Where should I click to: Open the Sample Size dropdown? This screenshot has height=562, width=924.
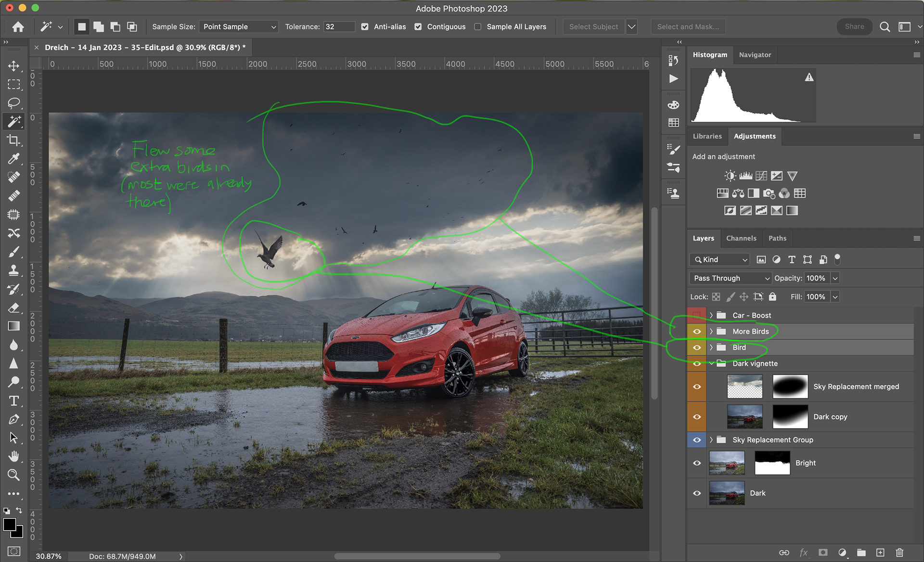pyautogui.click(x=239, y=27)
